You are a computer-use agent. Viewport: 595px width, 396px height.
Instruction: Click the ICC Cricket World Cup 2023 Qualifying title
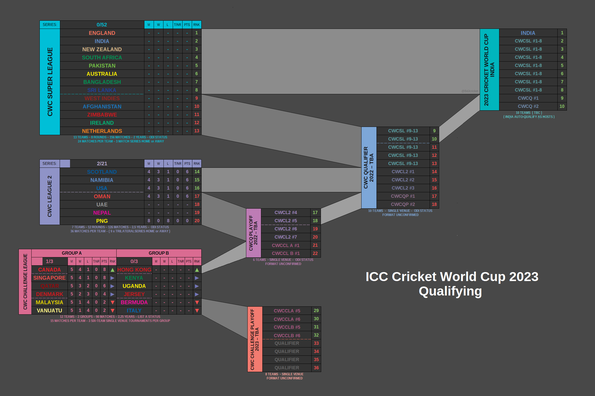(x=452, y=284)
